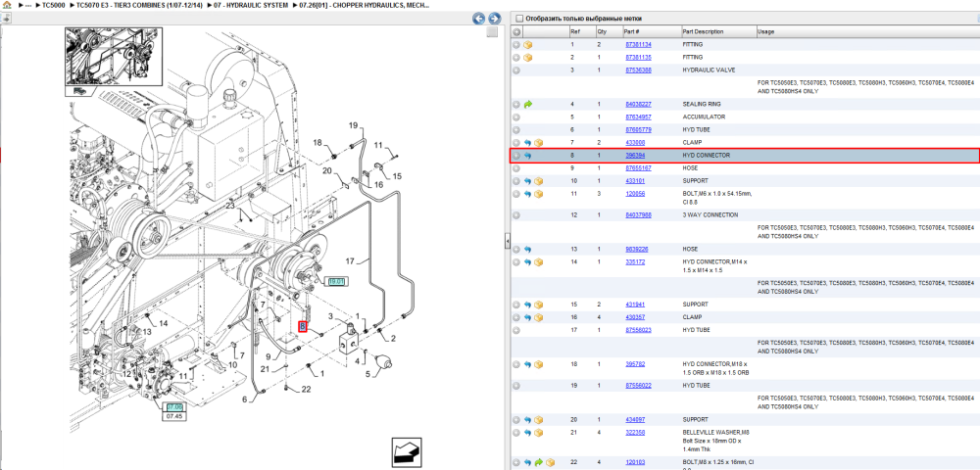Click the blue arrow on BOLT 120056 row

[x=527, y=194]
